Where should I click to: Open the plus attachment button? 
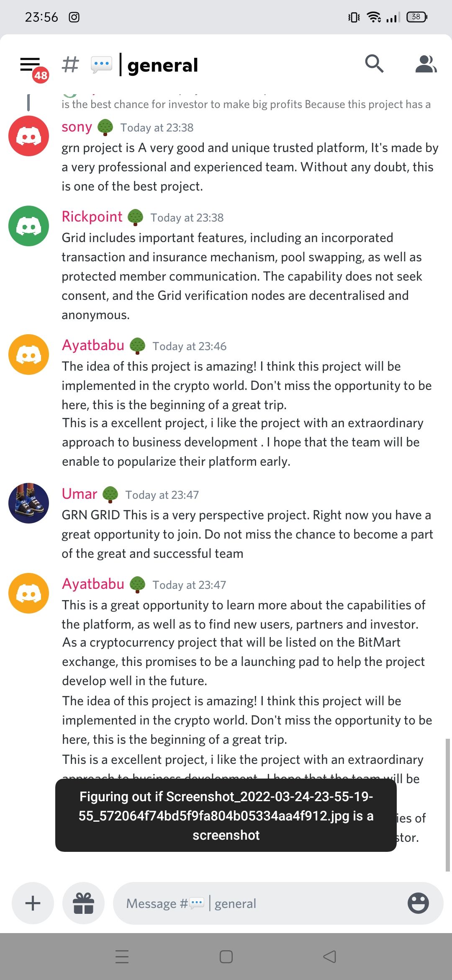point(33,903)
